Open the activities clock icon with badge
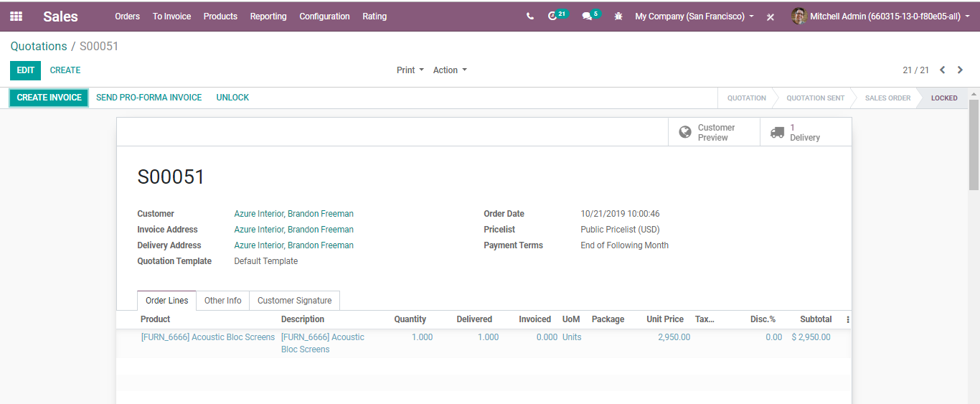This screenshot has width=980, height=404. pyautogui.click(x=552, y=17)
